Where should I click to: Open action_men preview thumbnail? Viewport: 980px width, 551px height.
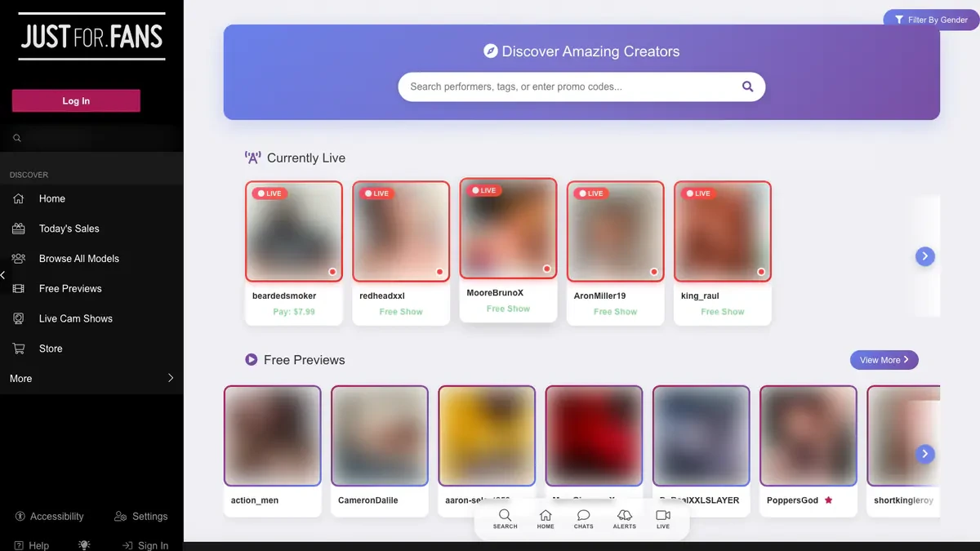click(x=273, y=436)
